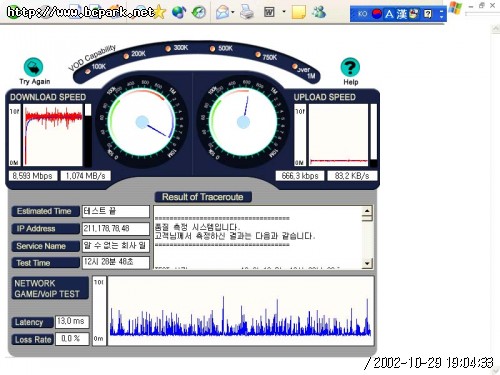The image size is (500, 375).
Task: Click the Estimated Time label
Action: 45,211
